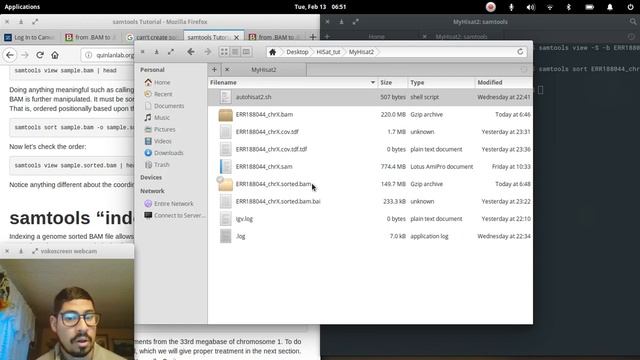640x360 pixels.
Task: Reload the MyHisat2 folder listing
Action: pyautogui.click(x=520, y=52)
